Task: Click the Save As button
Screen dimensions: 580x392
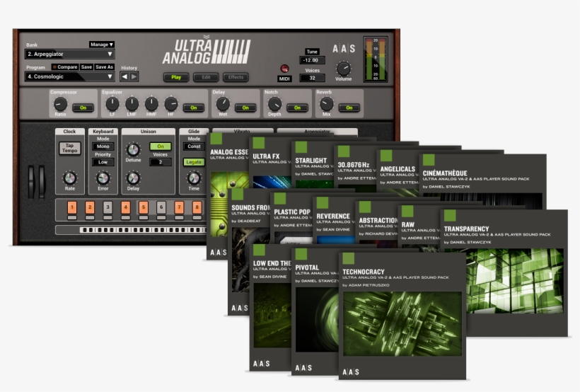Action: (x=104, y=67)
